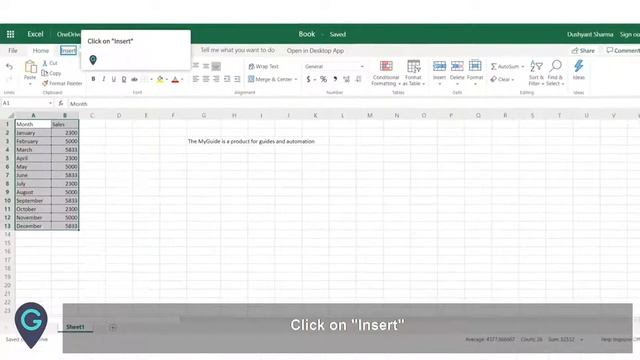Open the app launcher waffle icon
Image resolution: width=640 pixels, height=360 pixels.
click(x=11, y=34)
